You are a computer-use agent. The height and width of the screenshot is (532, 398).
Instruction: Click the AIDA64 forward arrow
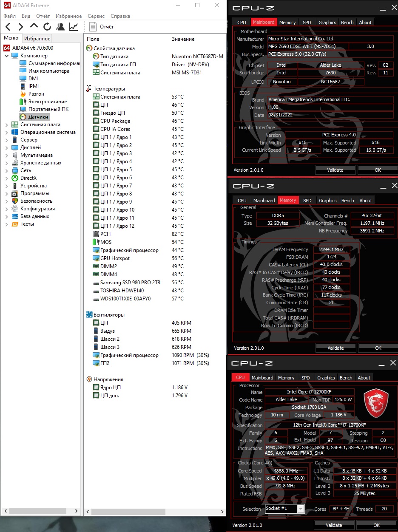(20, 27)
